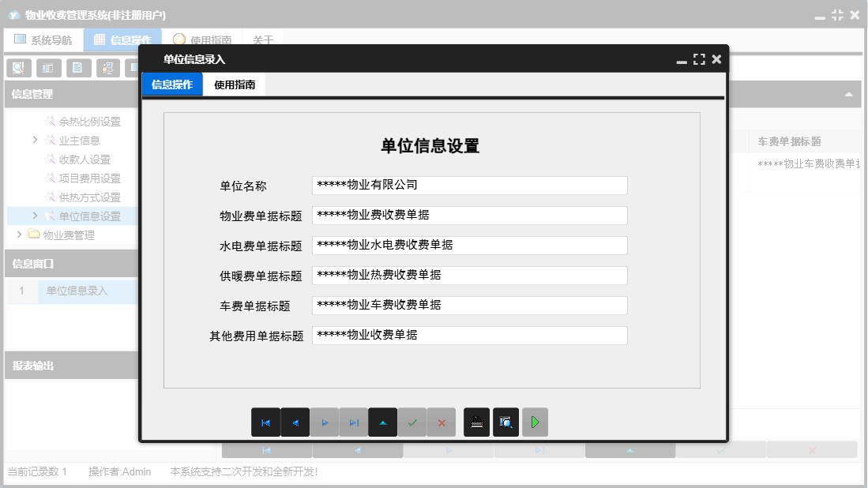Select 单位信息设置 tree item

click(90, 216)
